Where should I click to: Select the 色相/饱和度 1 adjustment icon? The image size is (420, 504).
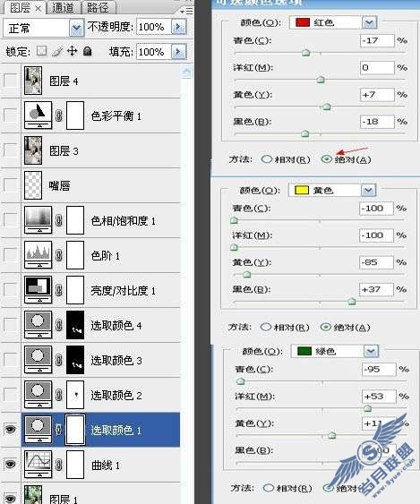(x=38, y=220)
